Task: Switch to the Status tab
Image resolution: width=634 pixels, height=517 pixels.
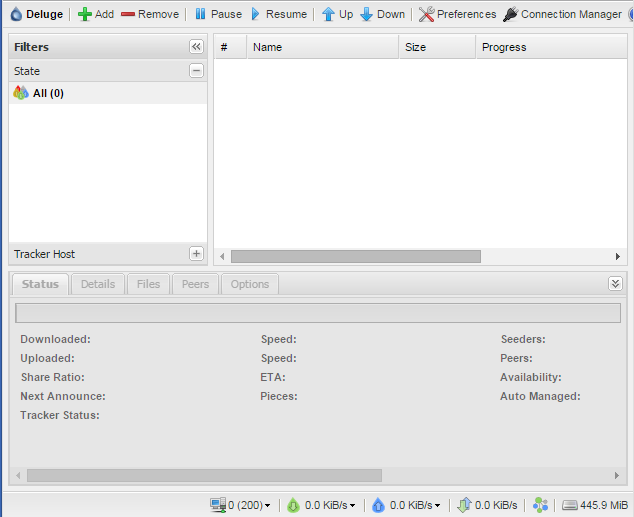Action: tap(41, 284)
